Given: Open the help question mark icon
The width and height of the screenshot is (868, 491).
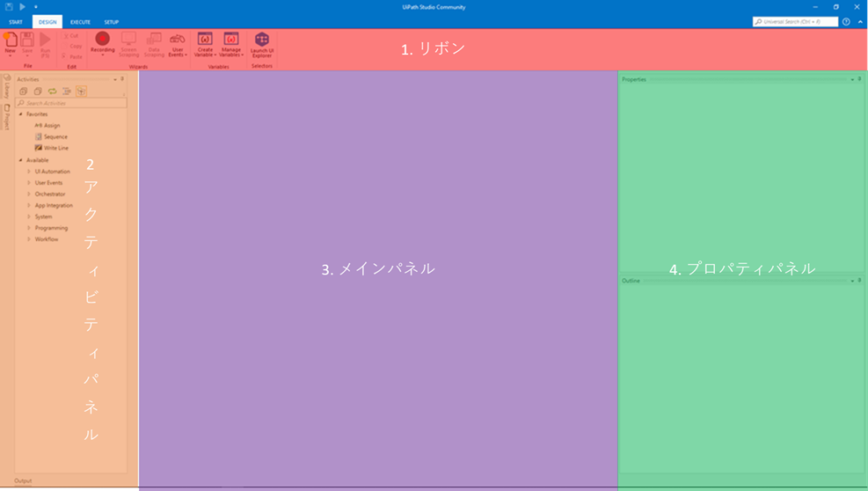Looking at the screenshot, I should click(x=846, y=22).
